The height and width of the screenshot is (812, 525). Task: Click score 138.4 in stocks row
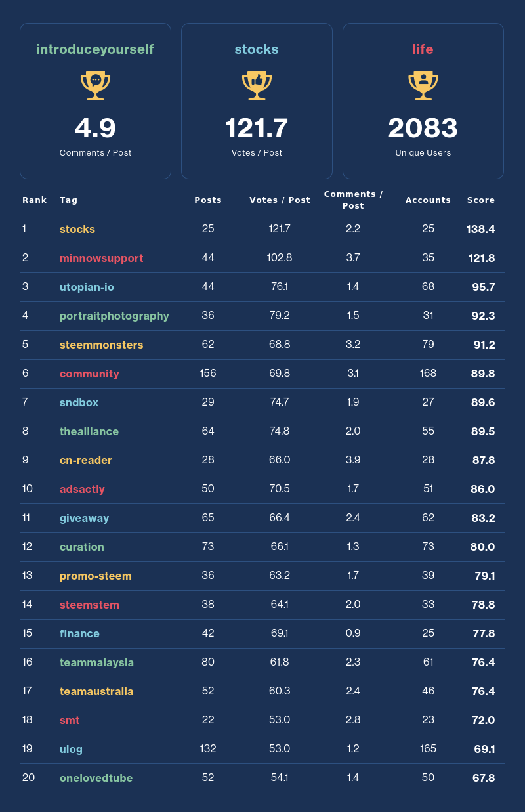(480, 229)
